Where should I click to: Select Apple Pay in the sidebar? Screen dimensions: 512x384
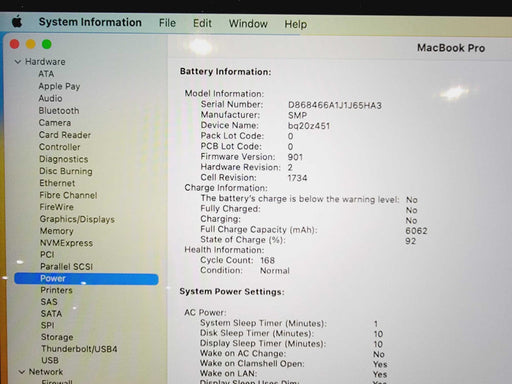click(x=59, y=86)
